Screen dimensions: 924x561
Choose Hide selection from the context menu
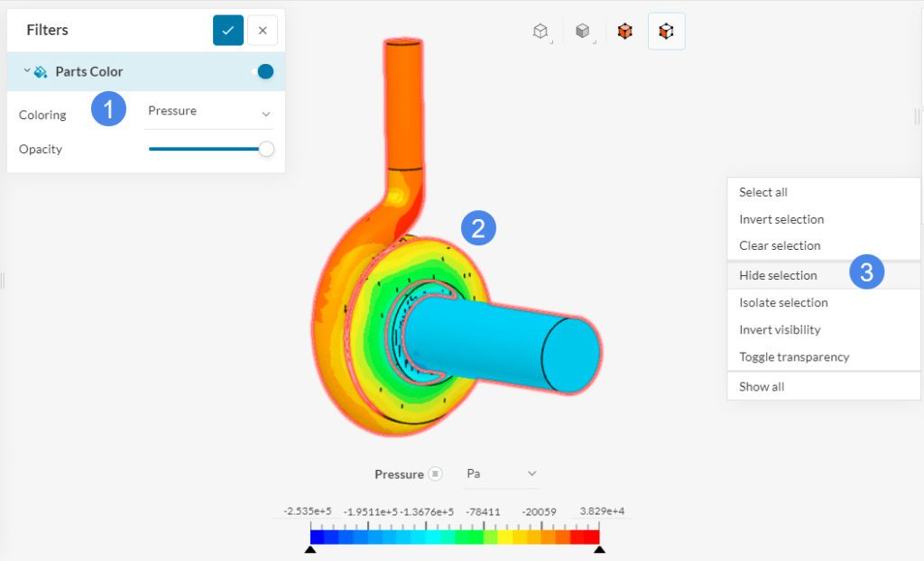(x=780, y=275)
